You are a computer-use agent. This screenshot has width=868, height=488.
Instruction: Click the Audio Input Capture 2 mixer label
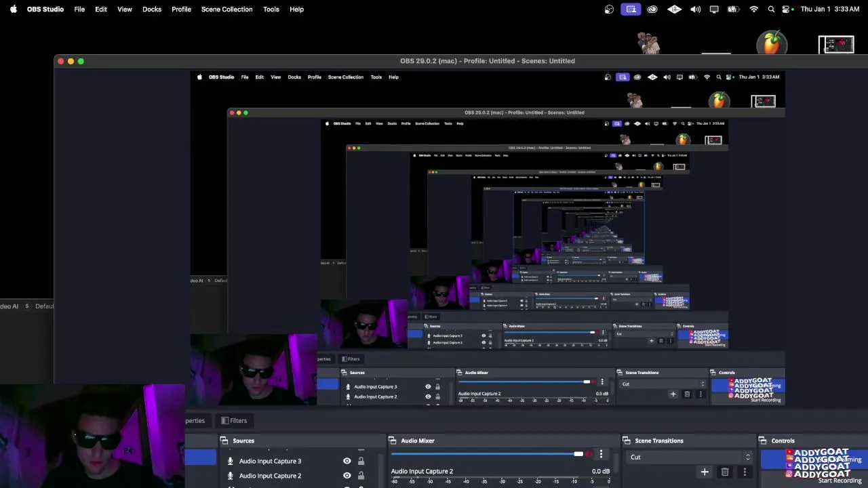tap(422, 471)
